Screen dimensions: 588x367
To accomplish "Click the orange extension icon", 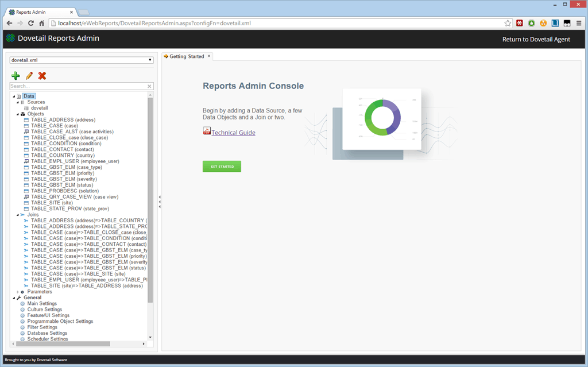I will (x=543, y=24).
